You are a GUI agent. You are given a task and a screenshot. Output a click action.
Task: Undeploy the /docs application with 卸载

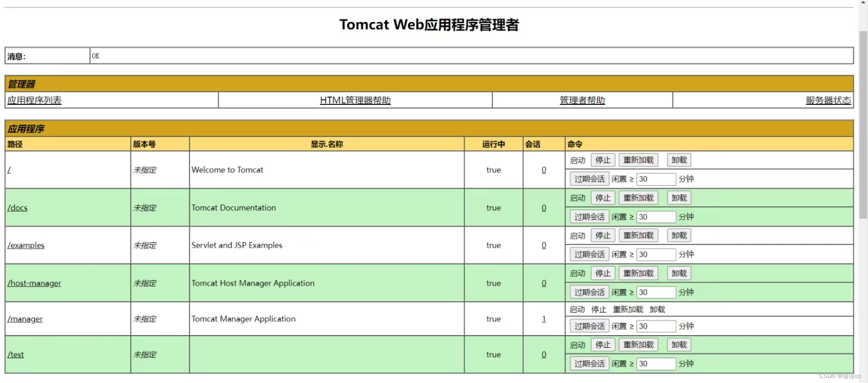tap(679, 198)
